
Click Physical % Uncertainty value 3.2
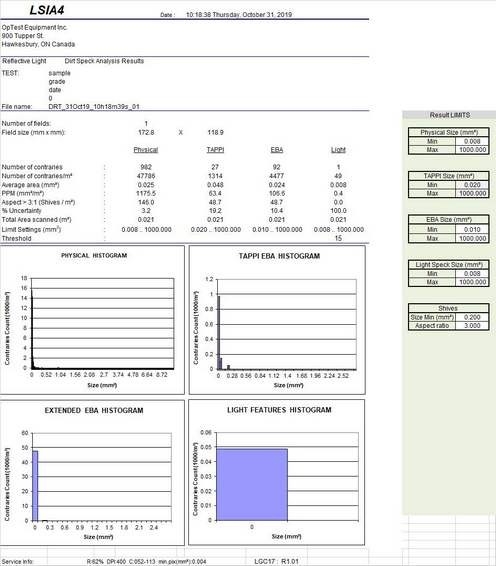[x=146, y=211]
